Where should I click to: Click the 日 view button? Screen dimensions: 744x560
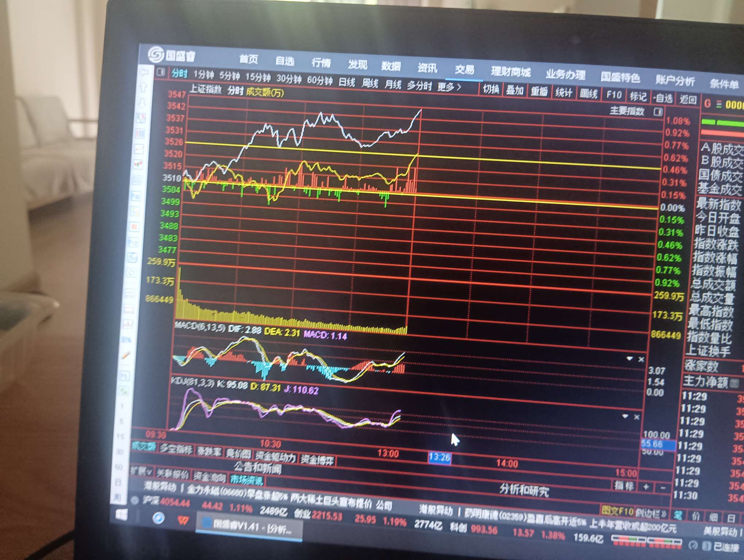(731, 518)
